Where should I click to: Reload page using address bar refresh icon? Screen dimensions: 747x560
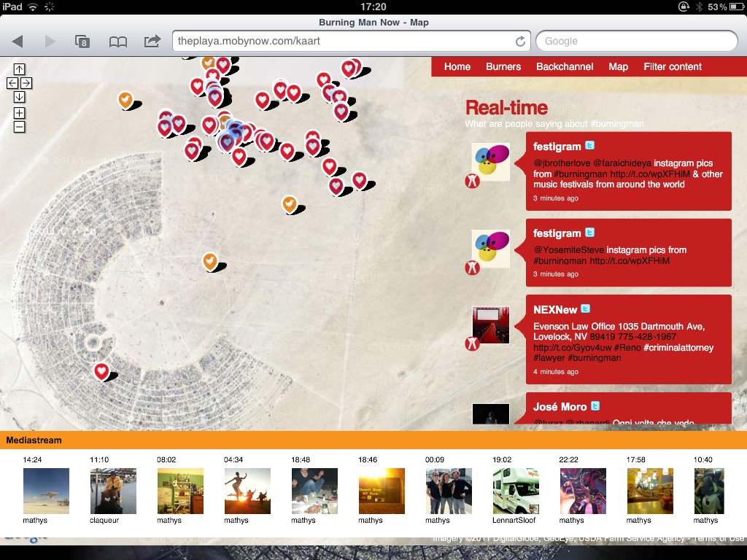(x=520, y=42)
